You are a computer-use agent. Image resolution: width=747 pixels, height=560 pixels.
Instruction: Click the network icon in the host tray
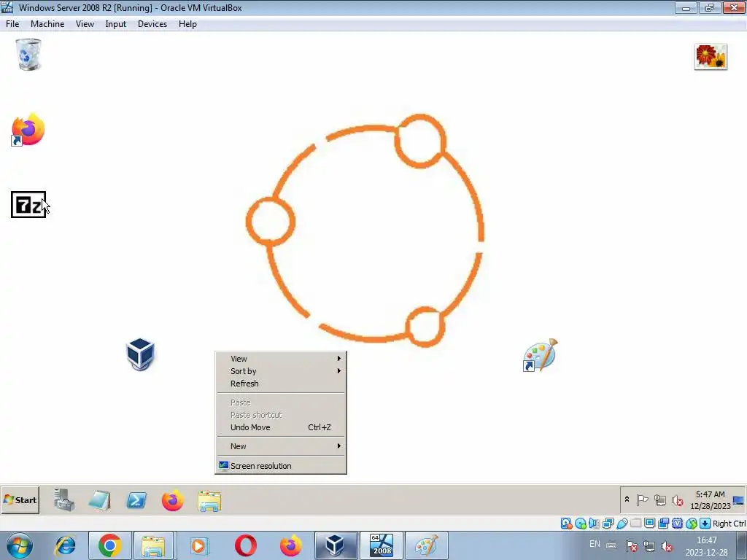pyautogui.click(x=649, y=546)
